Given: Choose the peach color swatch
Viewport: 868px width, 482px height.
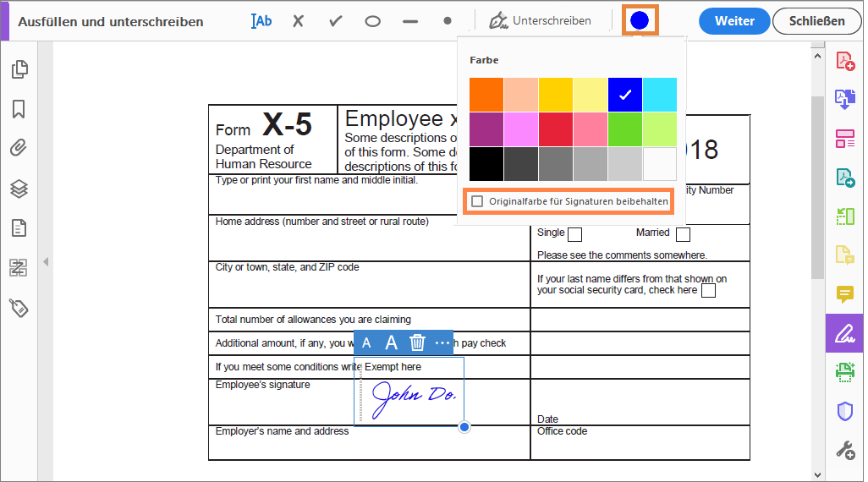Looking at the screenshot, I should pyautogui.click(x=521, y=95).
